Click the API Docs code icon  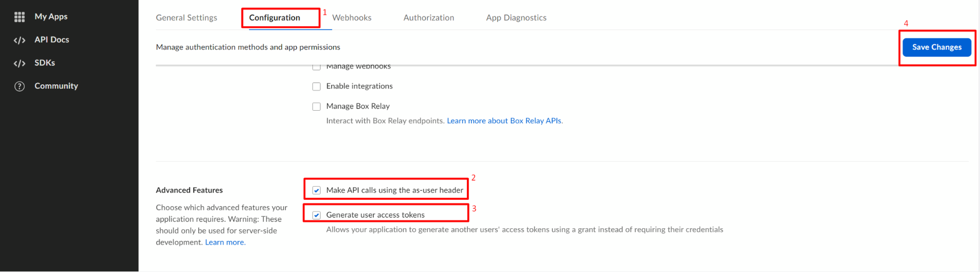[20, 40]
